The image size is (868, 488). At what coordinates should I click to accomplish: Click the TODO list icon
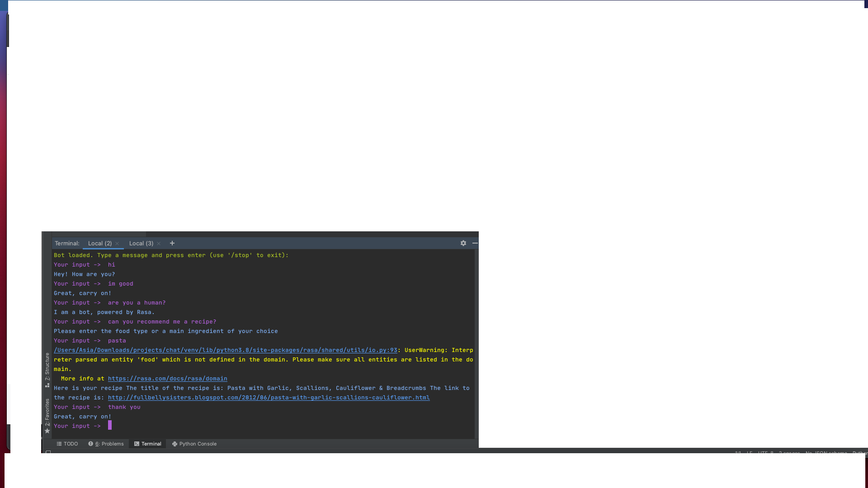tap(59, 444)
